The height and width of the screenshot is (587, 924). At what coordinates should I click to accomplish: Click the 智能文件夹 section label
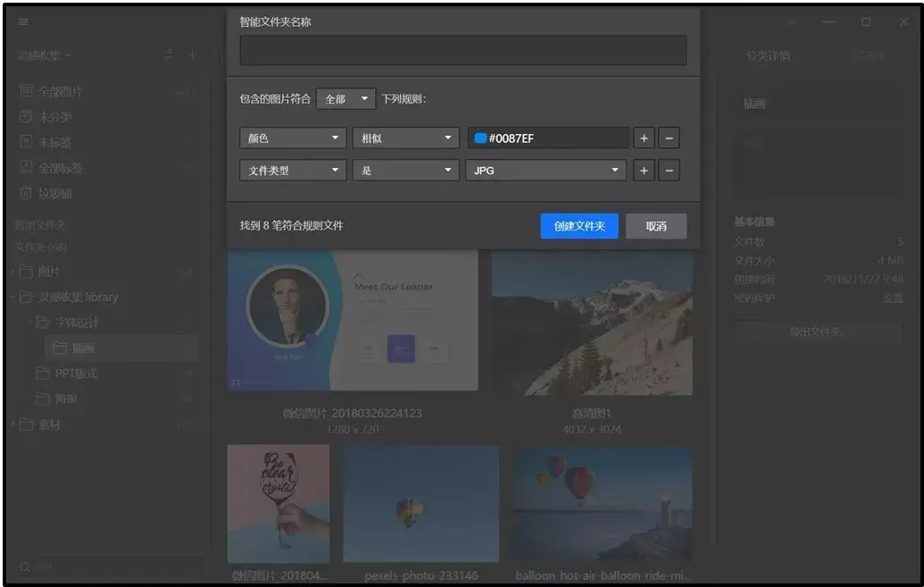coord(40,225)
